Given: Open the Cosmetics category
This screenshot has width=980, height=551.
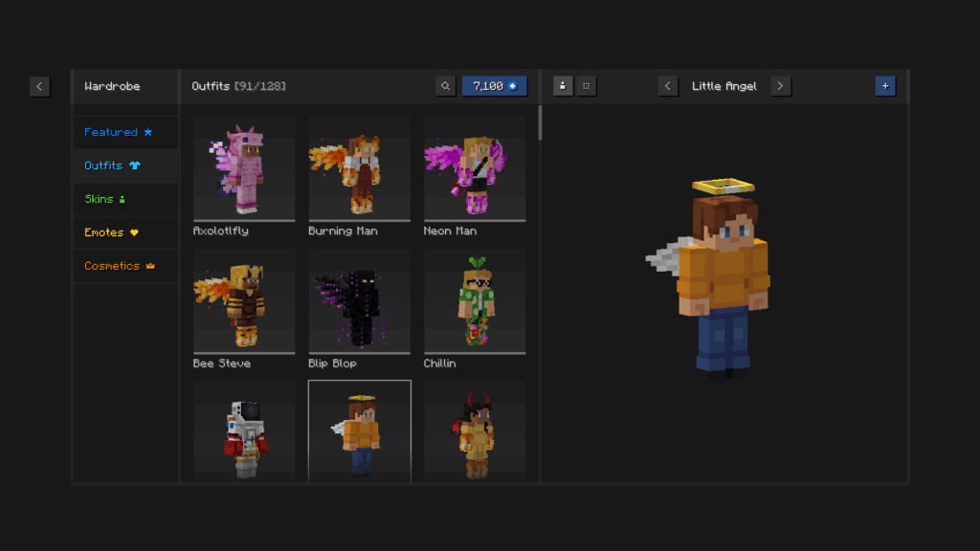Looking at the screenshot, I should [125, 266].
